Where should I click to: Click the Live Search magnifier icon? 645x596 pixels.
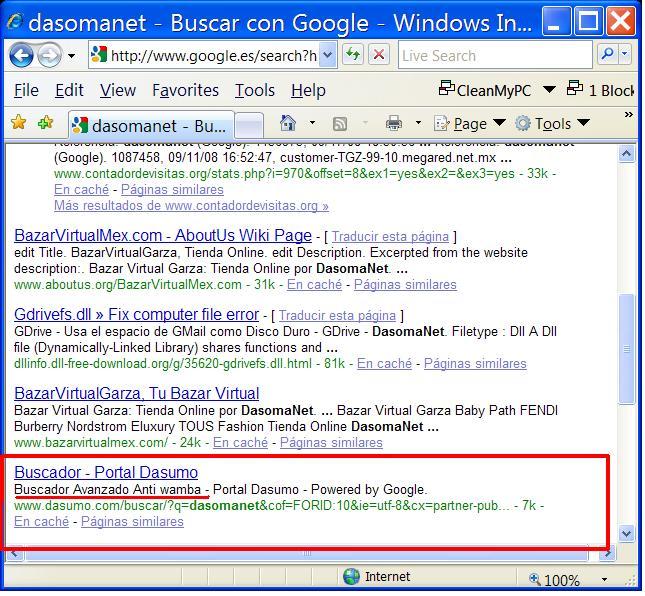pyautogui.click(x=606, y=55)
